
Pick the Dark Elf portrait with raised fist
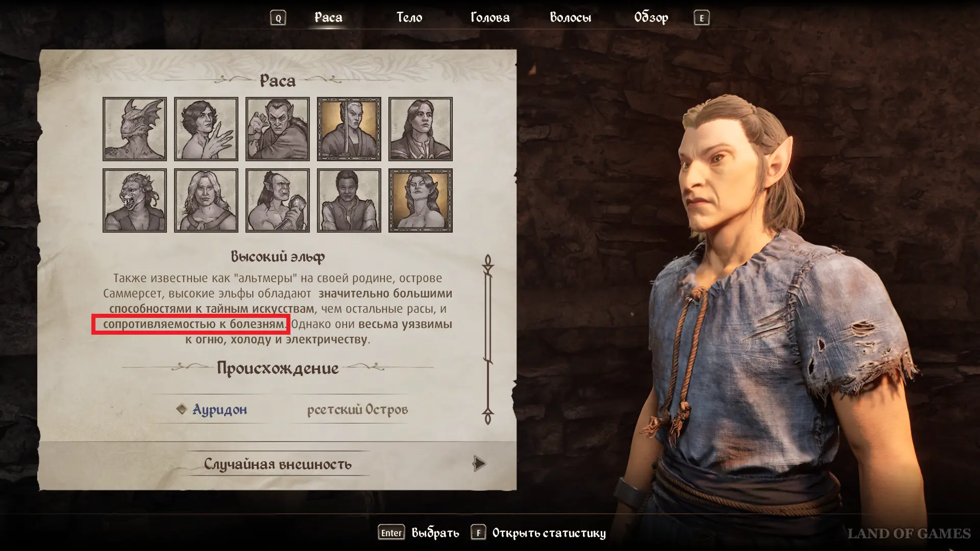coord(277,129)
